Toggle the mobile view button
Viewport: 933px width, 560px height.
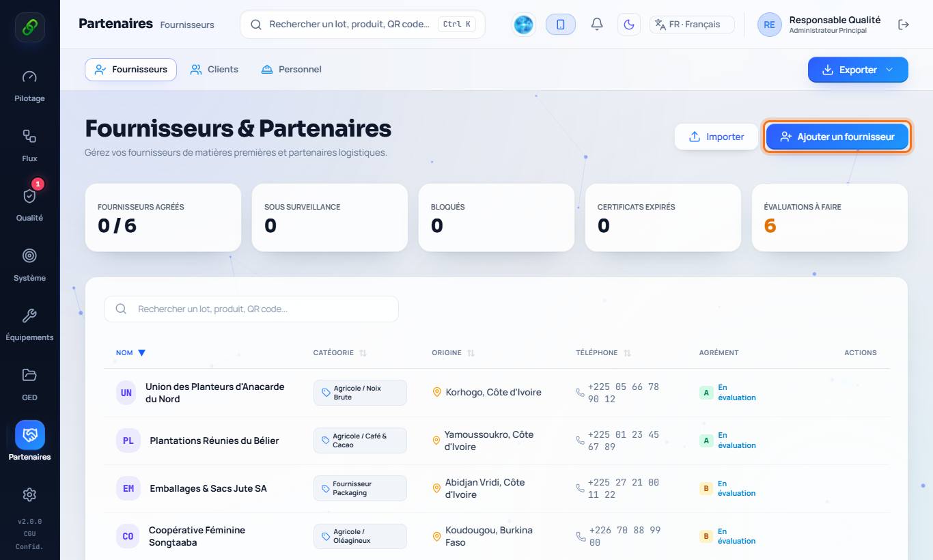561,25
